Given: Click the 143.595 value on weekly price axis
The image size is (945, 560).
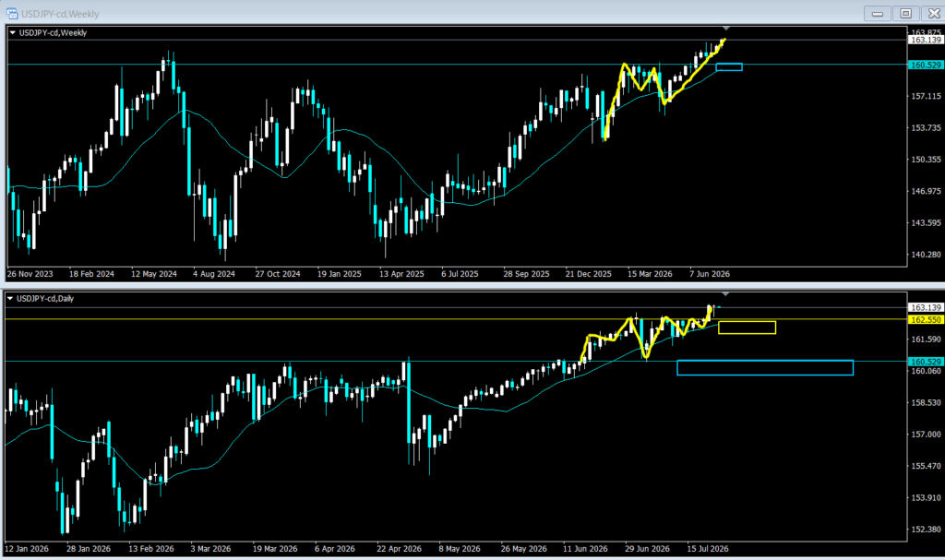Looking at the screenshot, I should (927, 223).
